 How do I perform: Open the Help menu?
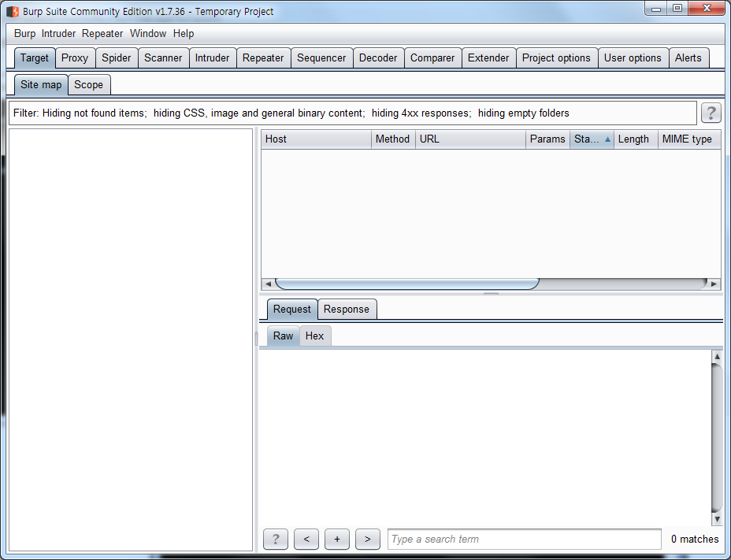coord(184,34)
